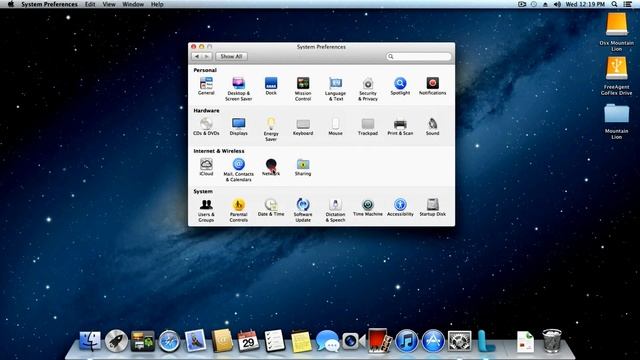Open Software Update preferences

coord(303,210)
